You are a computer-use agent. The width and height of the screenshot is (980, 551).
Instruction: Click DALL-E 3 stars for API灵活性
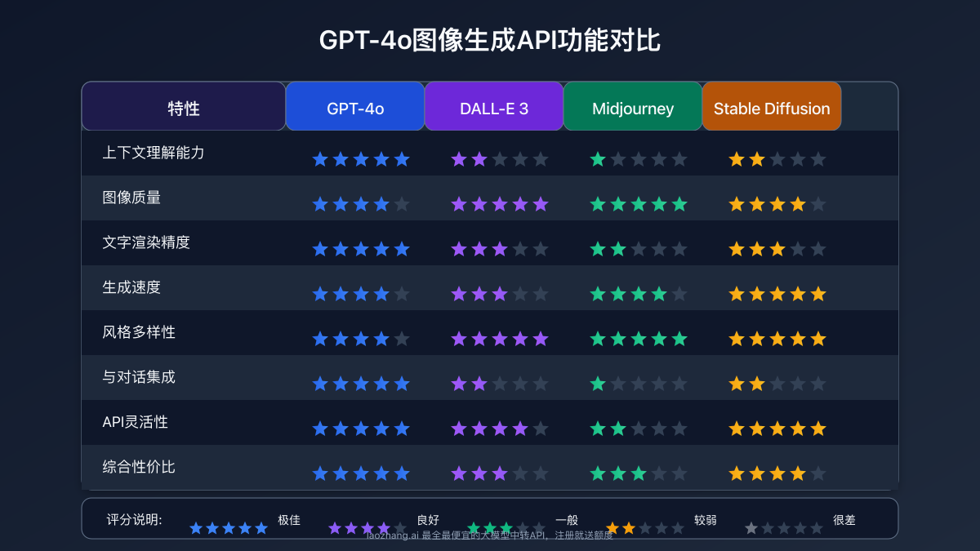pos(500,429)
